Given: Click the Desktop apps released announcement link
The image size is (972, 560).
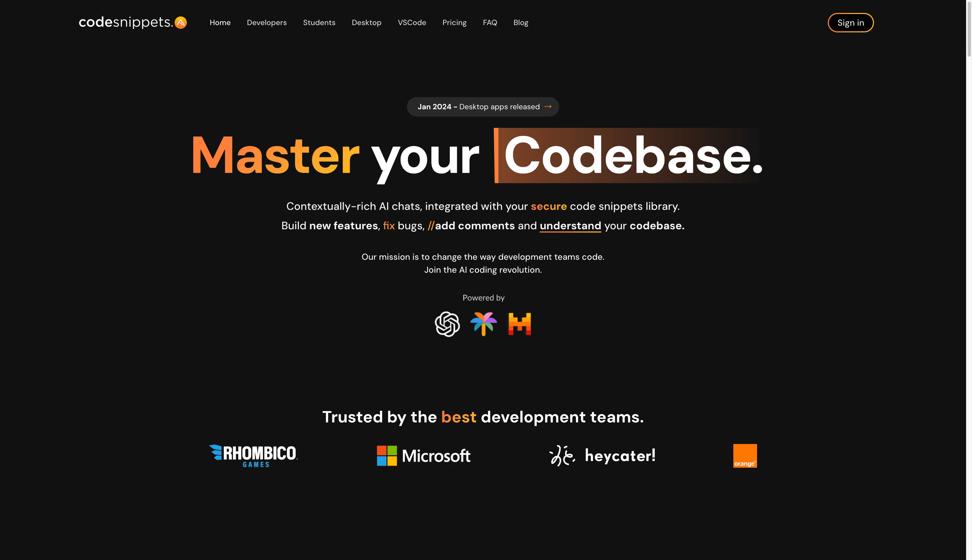Looking at the screenshot, I should (483, 107).
